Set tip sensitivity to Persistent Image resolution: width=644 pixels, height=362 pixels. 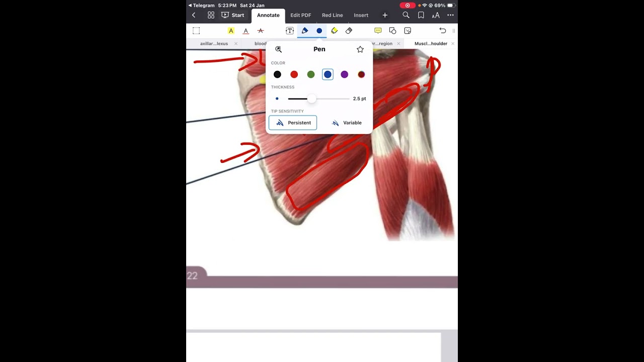(293, 123)
